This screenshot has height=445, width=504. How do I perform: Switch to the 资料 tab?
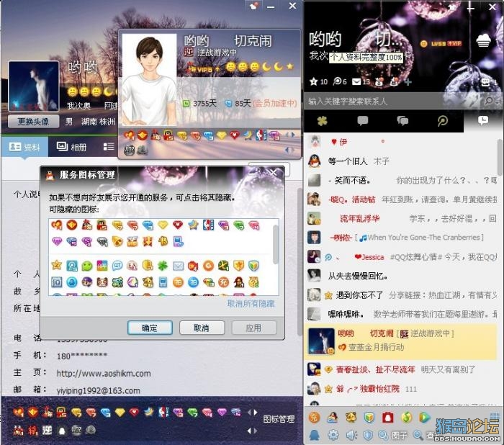(24, 147)
